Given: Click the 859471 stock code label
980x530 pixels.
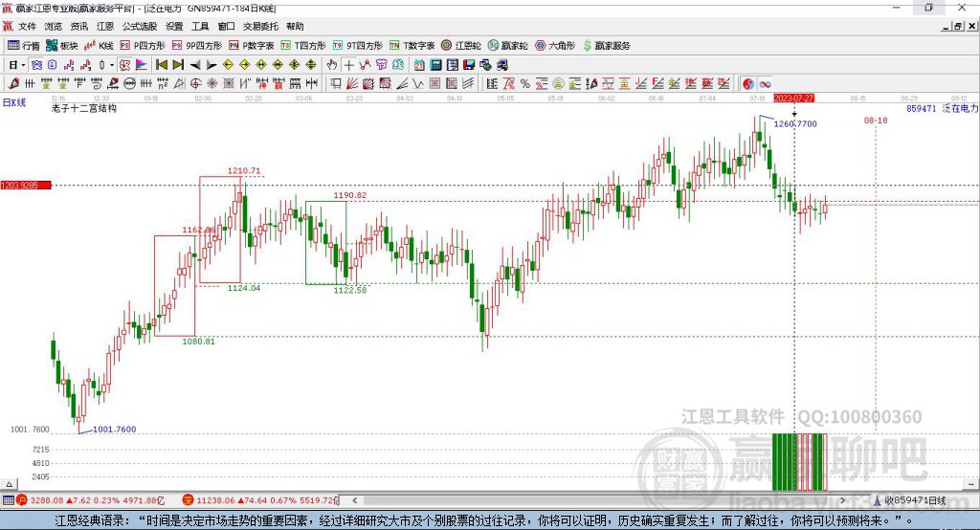Looking at the screenshot, I should 922,108.
